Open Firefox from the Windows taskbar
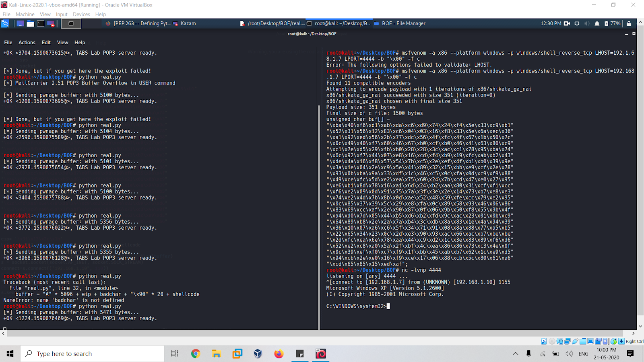Viewport: 644px width, 362px height. click(x=279, y=354)
